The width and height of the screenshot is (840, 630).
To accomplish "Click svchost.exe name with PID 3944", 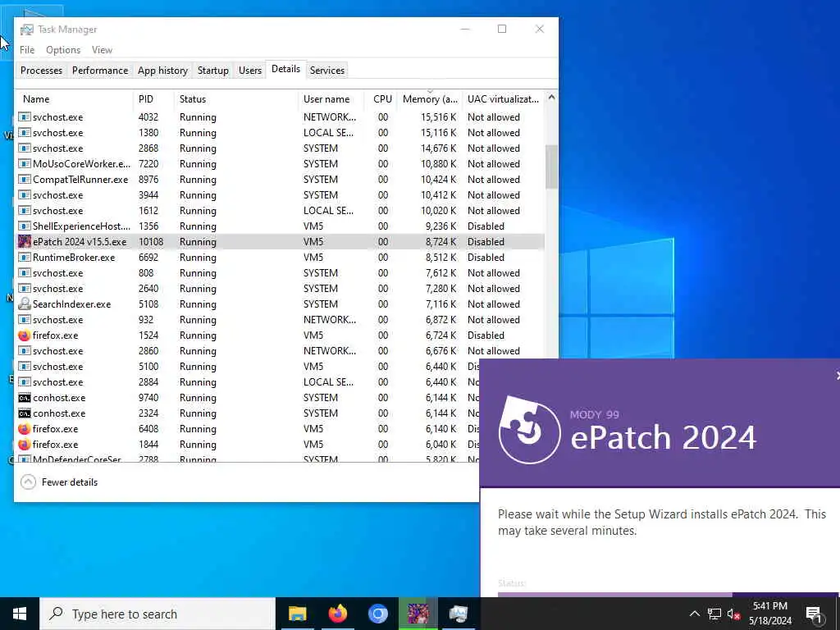I will pyautogui.click(x=58, y=195).
